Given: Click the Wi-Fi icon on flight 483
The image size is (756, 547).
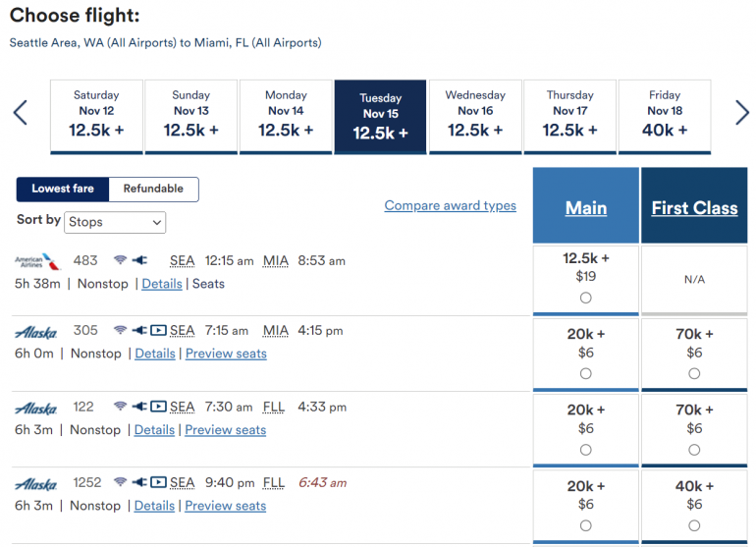Looking at the screenshot, I should (x=121, y=261).
